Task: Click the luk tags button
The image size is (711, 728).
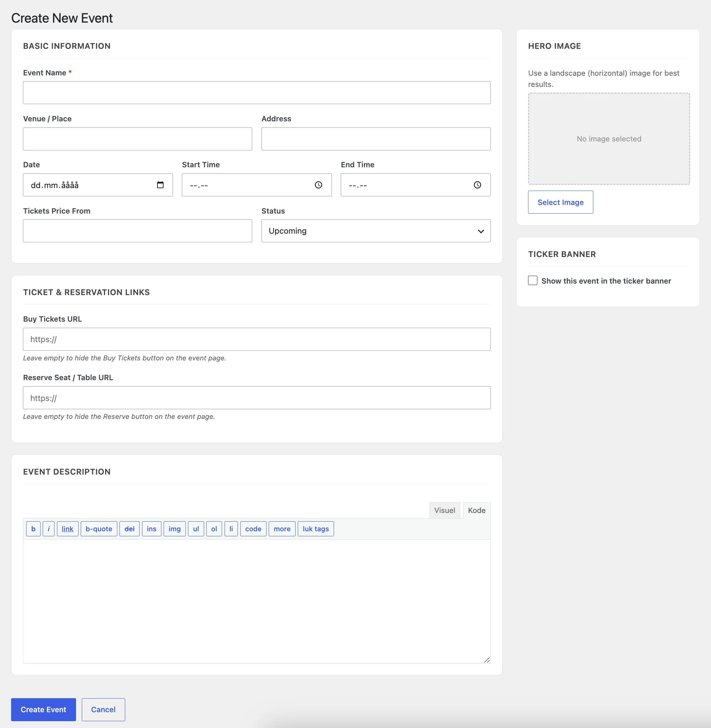Action: [x=316, y=529]
